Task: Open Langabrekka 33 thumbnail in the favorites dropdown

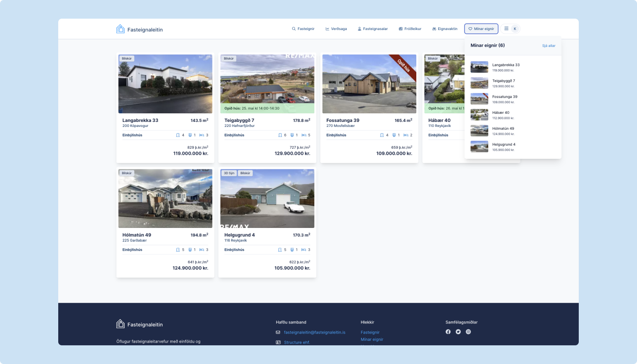Action: point(479,67)
